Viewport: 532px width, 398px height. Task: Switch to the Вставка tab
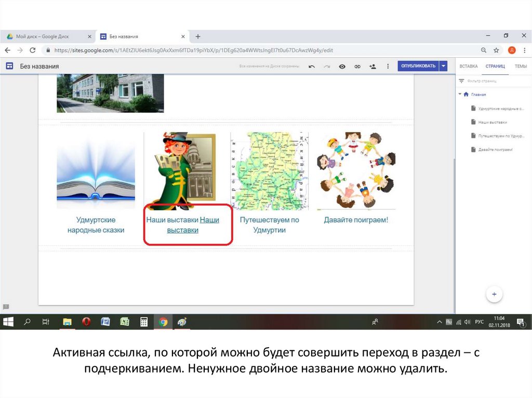pyautogui.click(x=468, y=66)
